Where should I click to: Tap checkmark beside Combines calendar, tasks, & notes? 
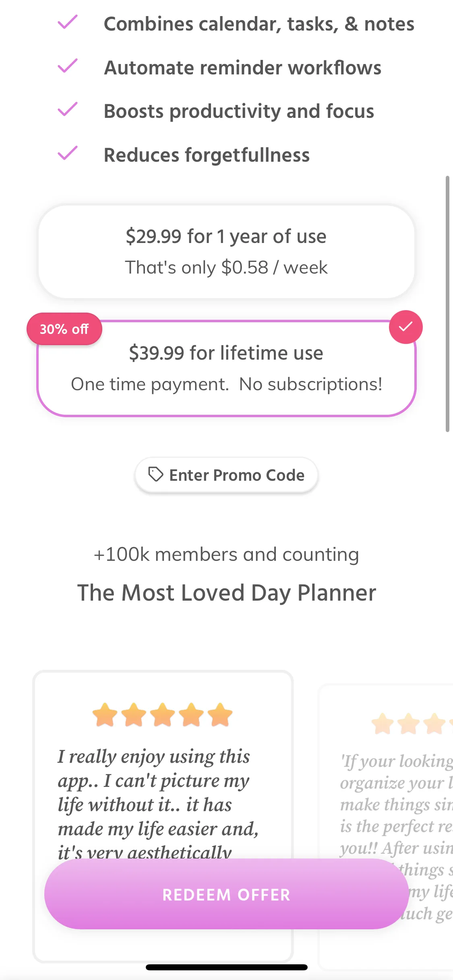[x=68, y=23]
